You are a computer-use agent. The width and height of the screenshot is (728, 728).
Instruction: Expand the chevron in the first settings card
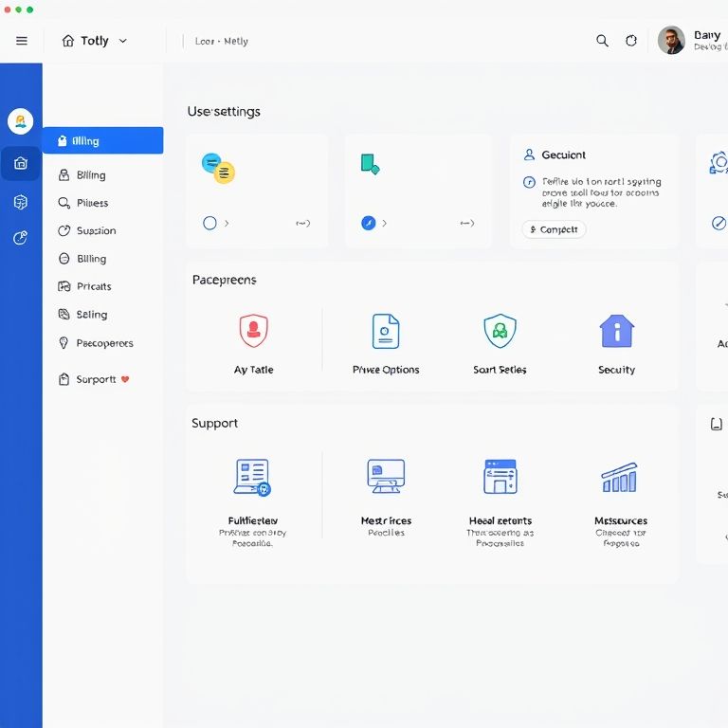click(x=227, y=224)
